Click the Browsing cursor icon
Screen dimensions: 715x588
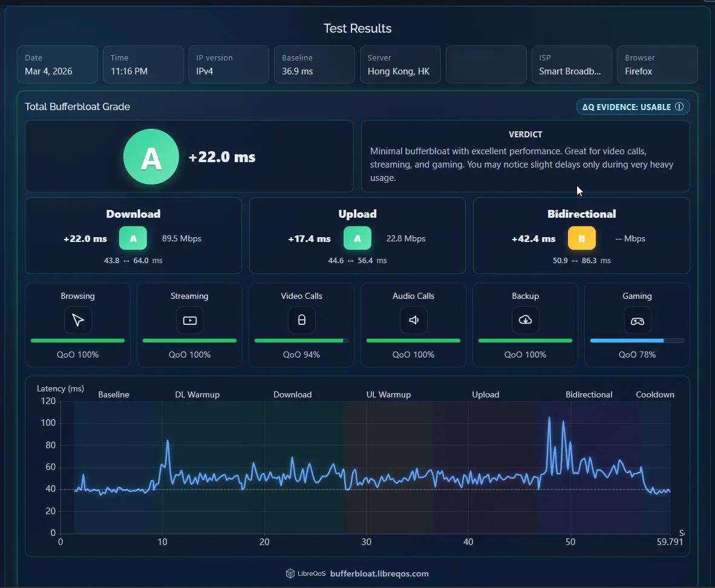click(78, 320)
